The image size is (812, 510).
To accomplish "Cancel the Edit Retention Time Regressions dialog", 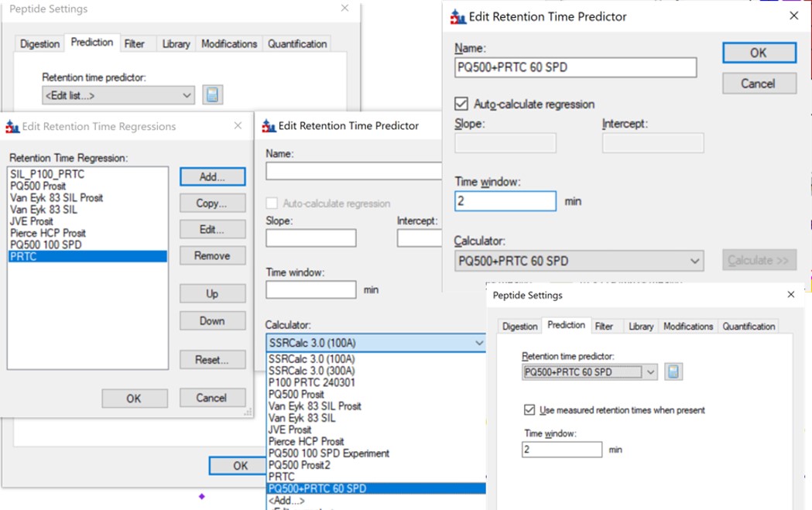I will tap(212, 398).
